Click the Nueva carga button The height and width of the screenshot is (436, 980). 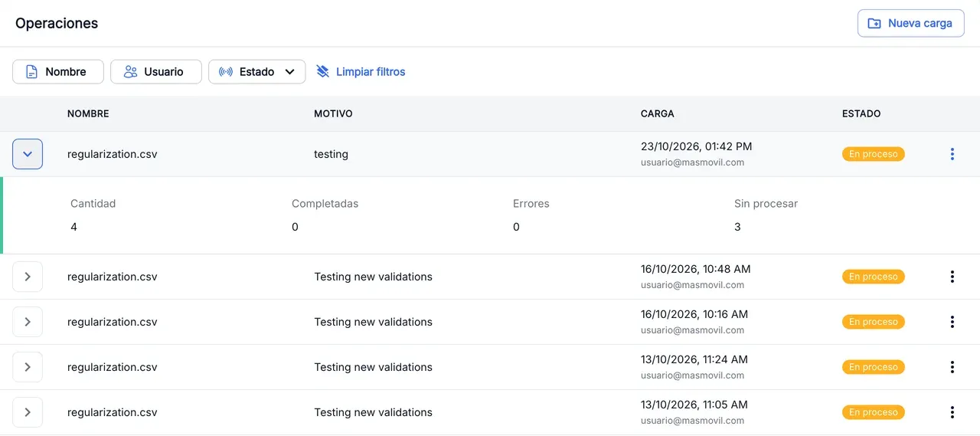point(910,23)
